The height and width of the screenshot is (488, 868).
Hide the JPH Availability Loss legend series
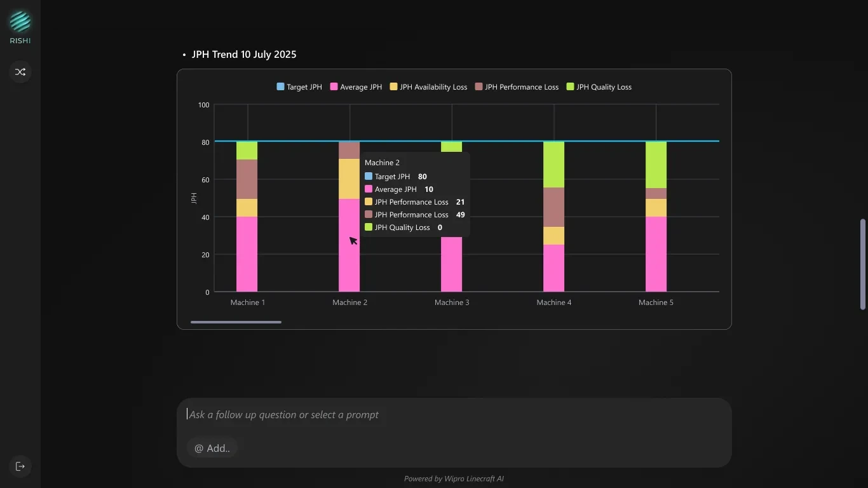tap(428, 87)
